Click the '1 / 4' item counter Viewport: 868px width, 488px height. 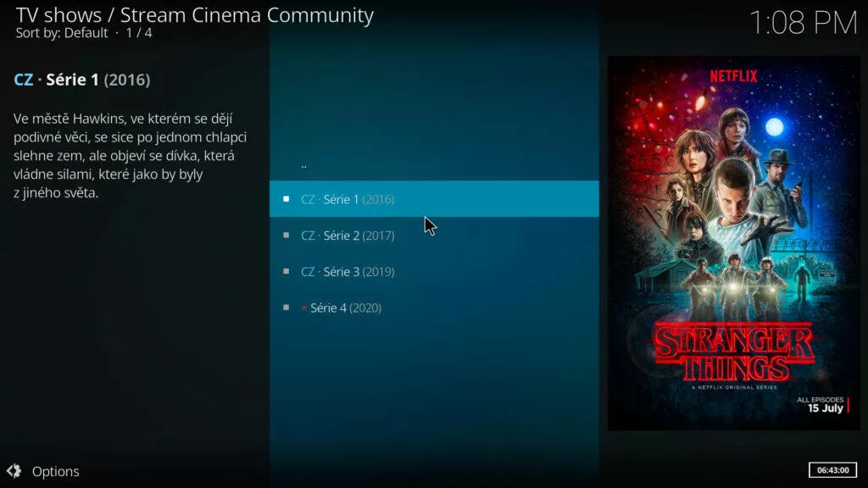(139, 33)
